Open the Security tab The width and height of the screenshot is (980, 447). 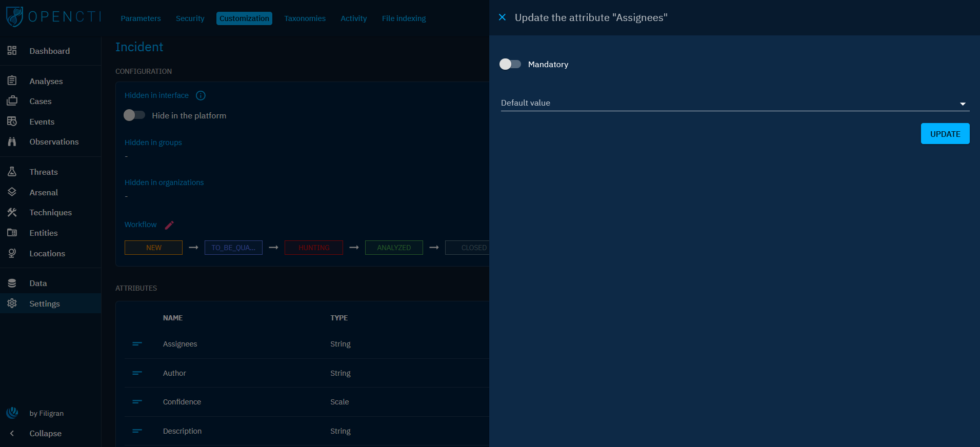pos(190,18)
